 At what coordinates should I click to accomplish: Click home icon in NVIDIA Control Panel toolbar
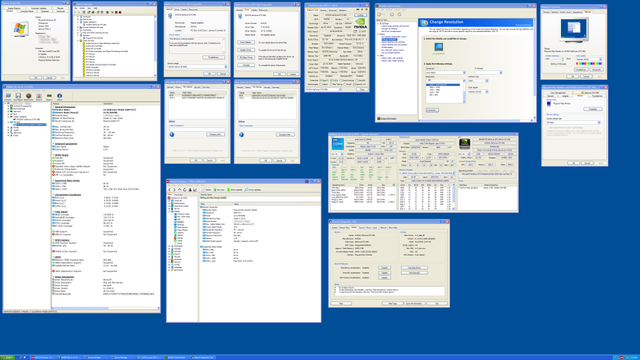pyautogui.click(x=399, y=14)
